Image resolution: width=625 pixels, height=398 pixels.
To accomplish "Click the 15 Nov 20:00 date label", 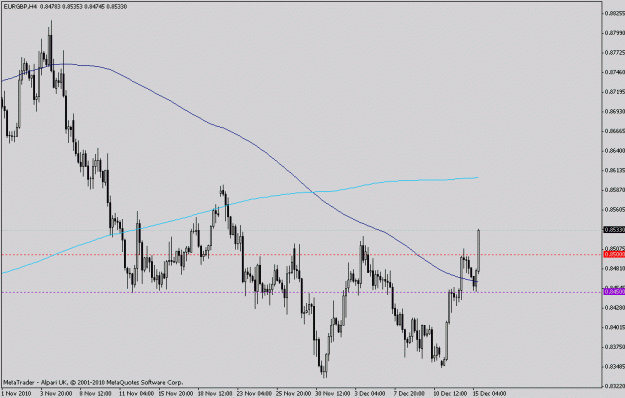I will coord(176,394).
